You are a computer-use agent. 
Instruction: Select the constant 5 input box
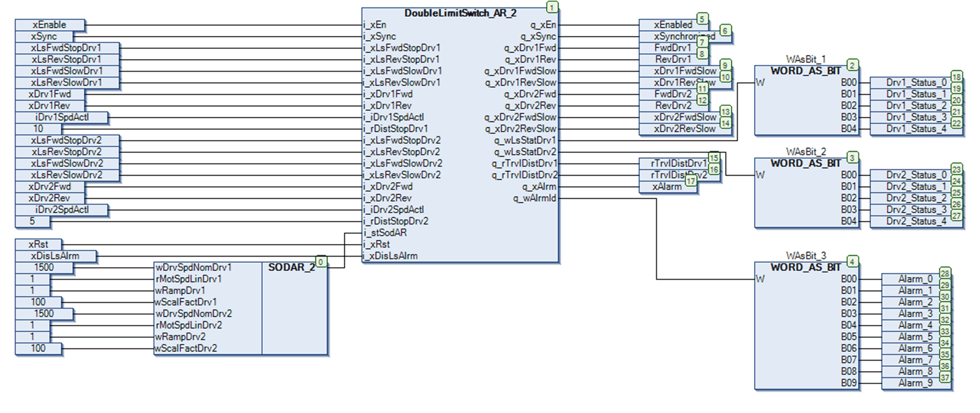click(x=33, y=221)
